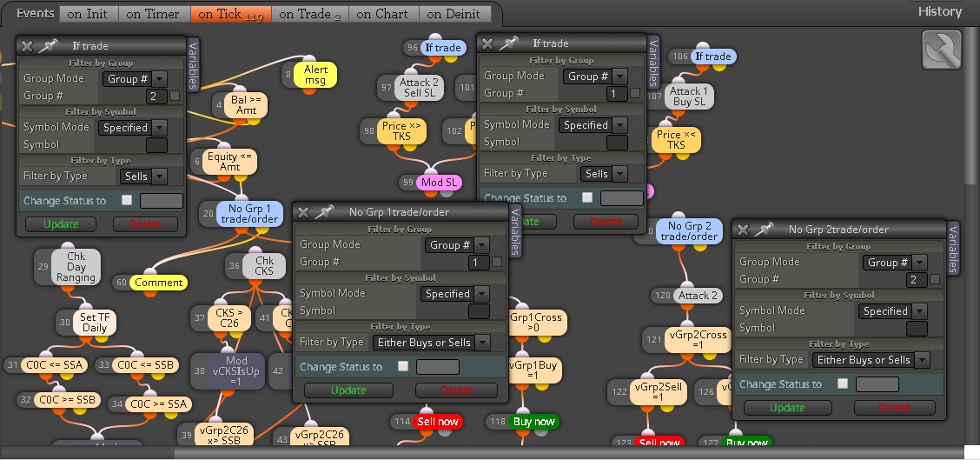Select the red 'Sell now' block 114
Viewport: 980px width, 460px height.
[438, 421]
